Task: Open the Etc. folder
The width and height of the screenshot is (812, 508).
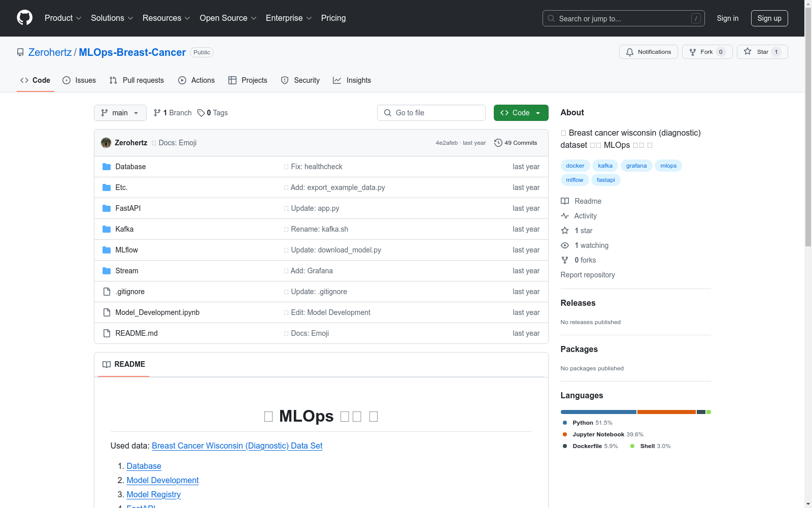Action: (x=121, y=187)
